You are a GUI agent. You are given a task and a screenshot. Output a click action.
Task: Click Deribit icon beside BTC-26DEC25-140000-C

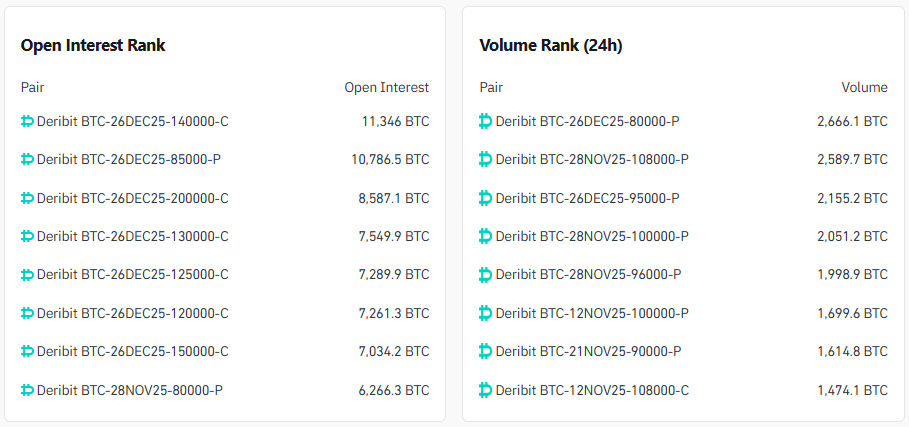coord(27,122)
